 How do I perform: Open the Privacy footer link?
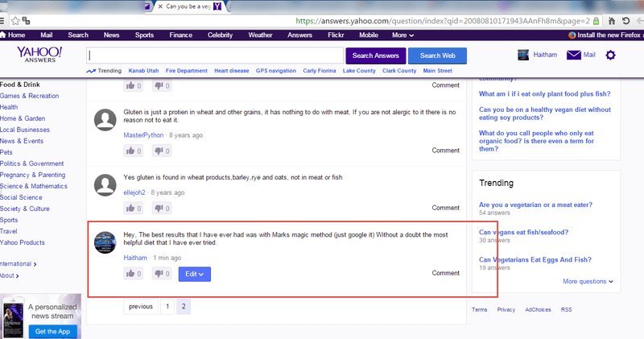pyautogui.click(x=506, y=310)
